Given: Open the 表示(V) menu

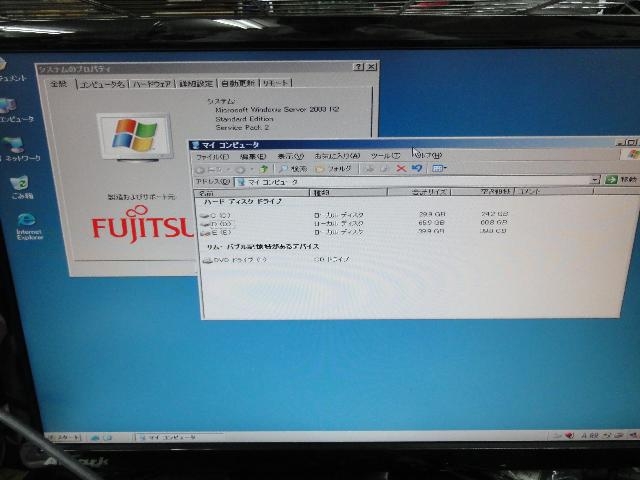Looking at the screenshot, I should click(291, 156).
